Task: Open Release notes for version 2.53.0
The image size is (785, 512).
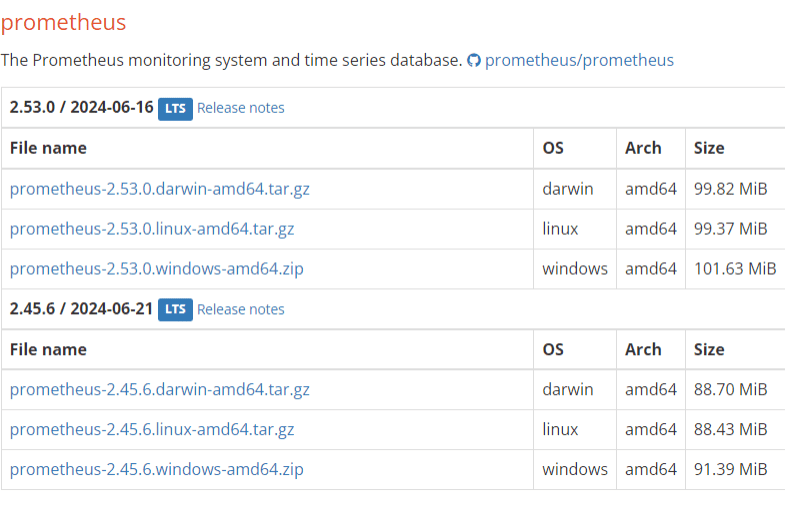Action: coord(241,108)
